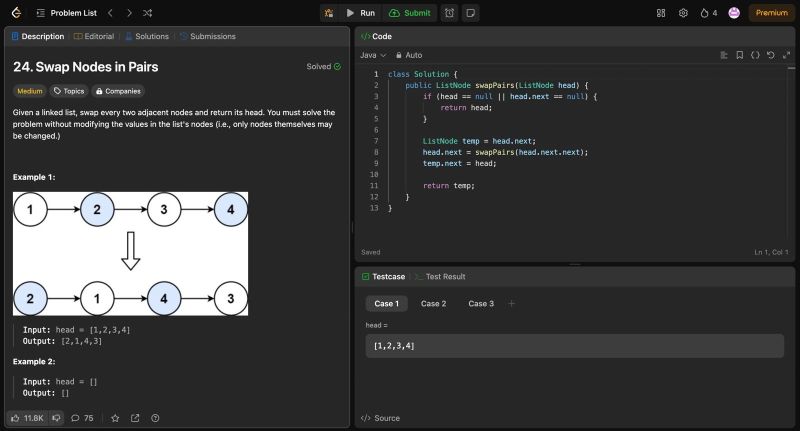Open settings gear in top bar

(x=683, y=13)
